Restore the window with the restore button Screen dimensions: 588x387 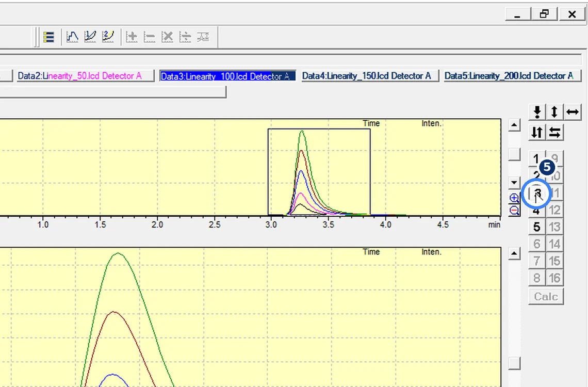[545, 14]
